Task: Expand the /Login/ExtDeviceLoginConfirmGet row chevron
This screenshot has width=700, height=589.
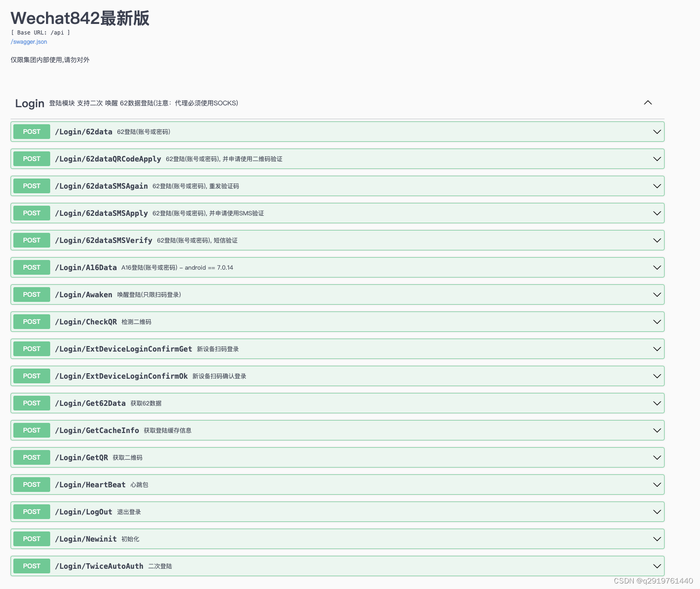Action: (x=657, y=349)
